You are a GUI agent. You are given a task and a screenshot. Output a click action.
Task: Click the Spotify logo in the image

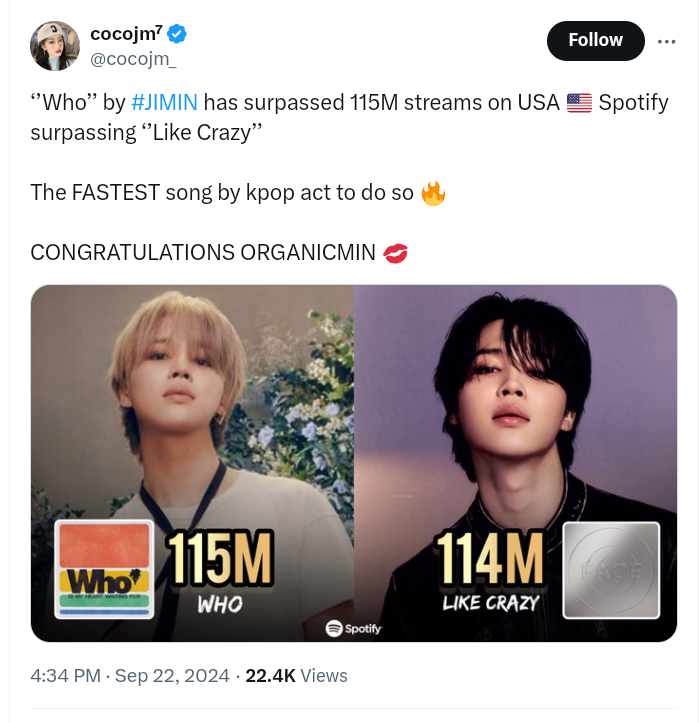tap(353, 628)
